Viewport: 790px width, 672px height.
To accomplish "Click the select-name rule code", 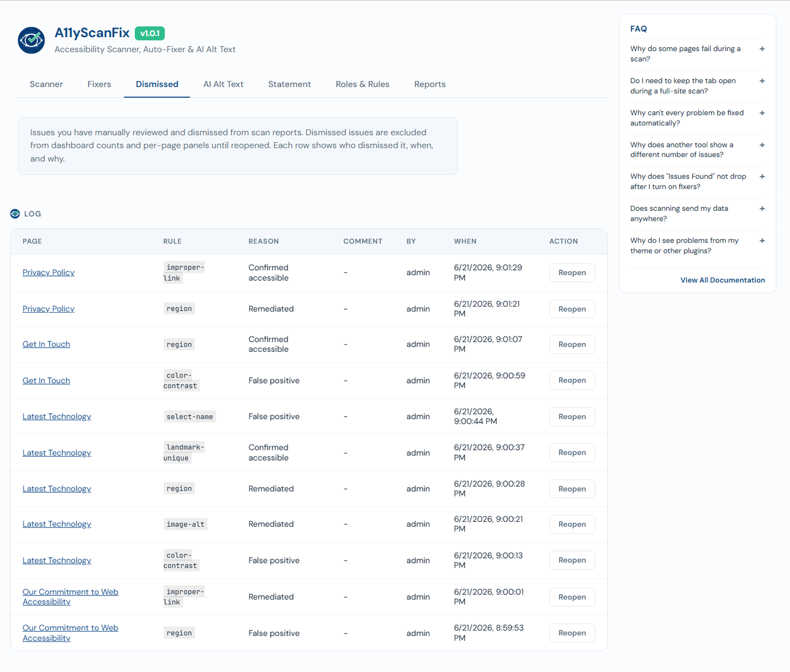I will 190,417.
